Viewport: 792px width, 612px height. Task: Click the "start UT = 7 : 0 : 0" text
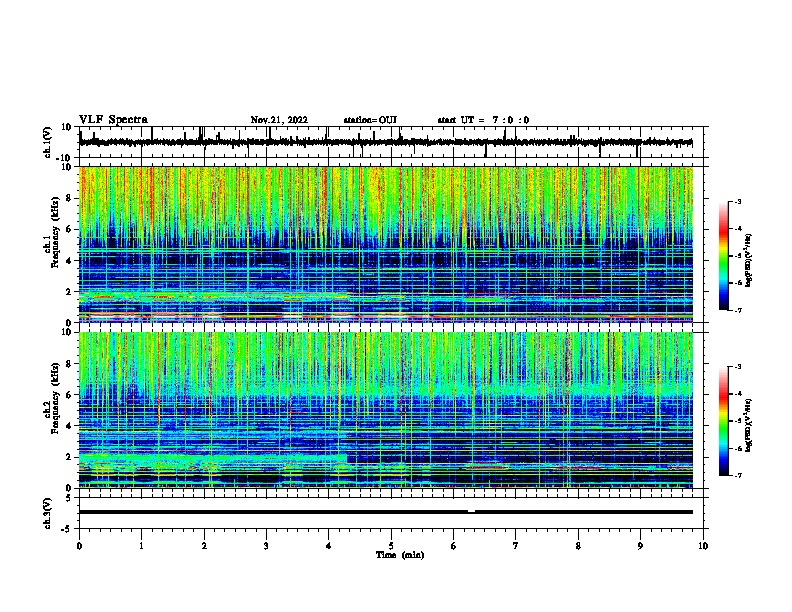[x=483, y=120]
